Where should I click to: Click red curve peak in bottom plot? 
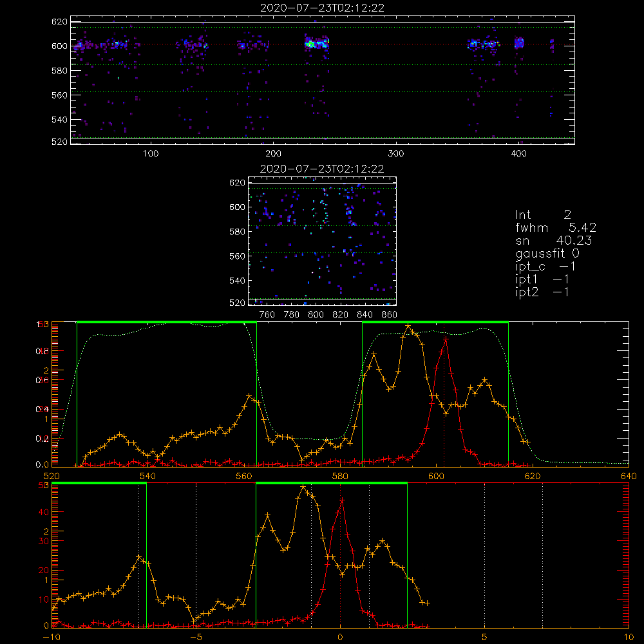pyautogui.click(x=342, y=500)
